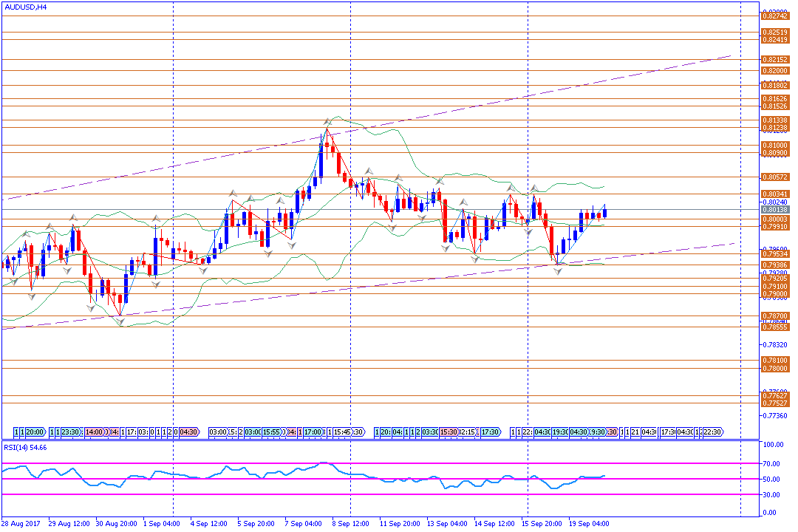
Task: Select the 0.81238 price level label
Action: point(775,128)
